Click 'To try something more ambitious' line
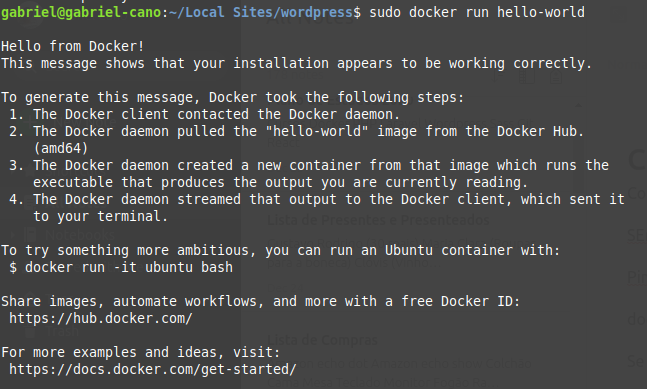Image resolution: width=647 pixels, height=389 pixels. click(x=281, y=250)
